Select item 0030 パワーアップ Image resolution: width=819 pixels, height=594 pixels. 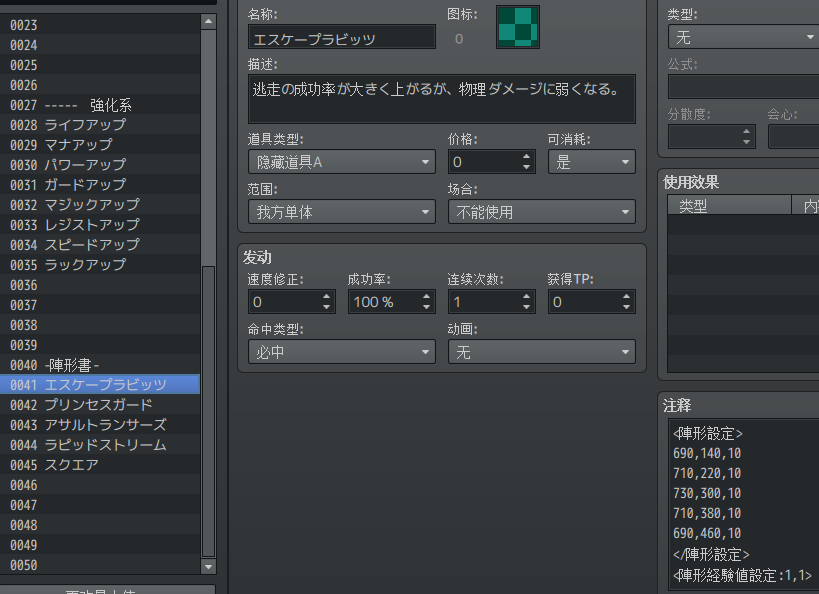click(x=100, y=165)
